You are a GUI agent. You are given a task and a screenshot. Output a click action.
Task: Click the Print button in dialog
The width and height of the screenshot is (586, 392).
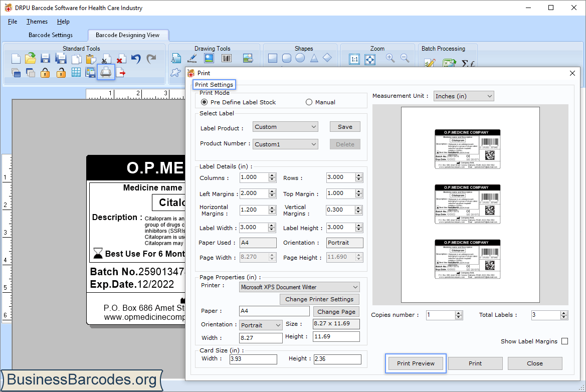[475, 363]
